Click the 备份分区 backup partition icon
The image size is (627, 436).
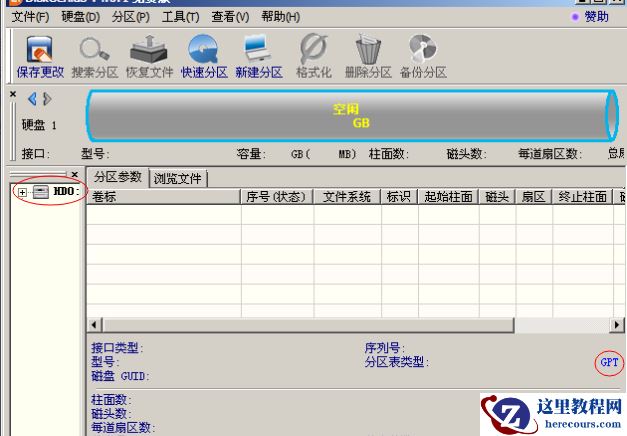coord(423,49)
